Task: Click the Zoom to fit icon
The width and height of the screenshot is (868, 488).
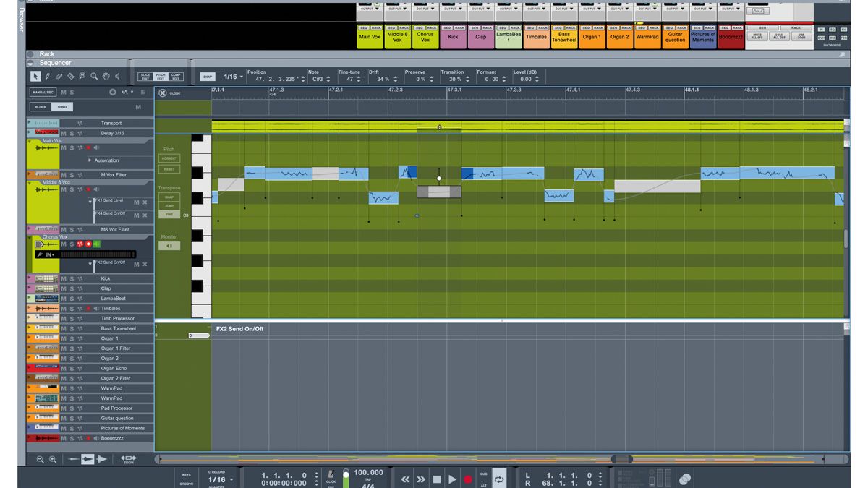Action: (128, 458)
